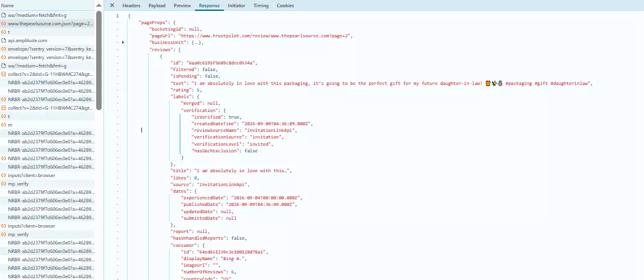Switch to the Headers tab

click(132, 6)
